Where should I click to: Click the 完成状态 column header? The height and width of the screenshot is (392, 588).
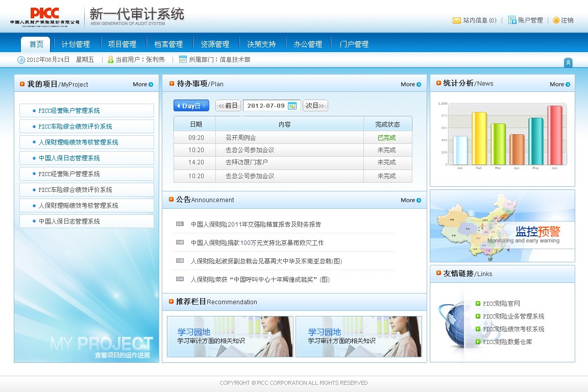pyautogui.click(x=387, y=124)
